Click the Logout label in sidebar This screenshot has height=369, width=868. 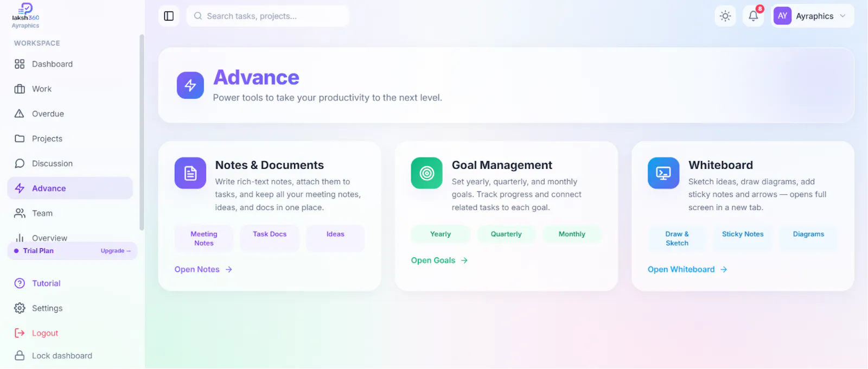[x=45, y=333]
